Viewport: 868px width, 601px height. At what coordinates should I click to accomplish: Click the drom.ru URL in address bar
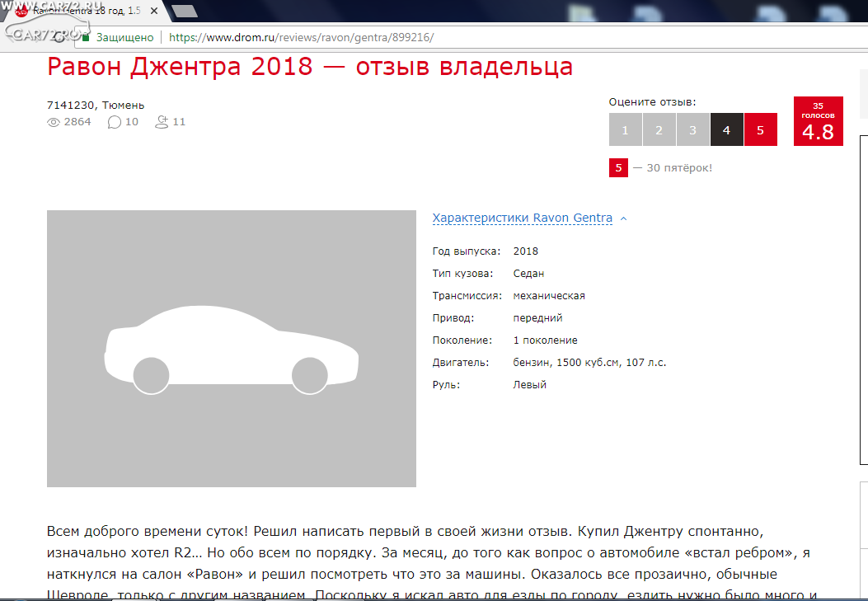pyautogui.click(x=301, y=38)
